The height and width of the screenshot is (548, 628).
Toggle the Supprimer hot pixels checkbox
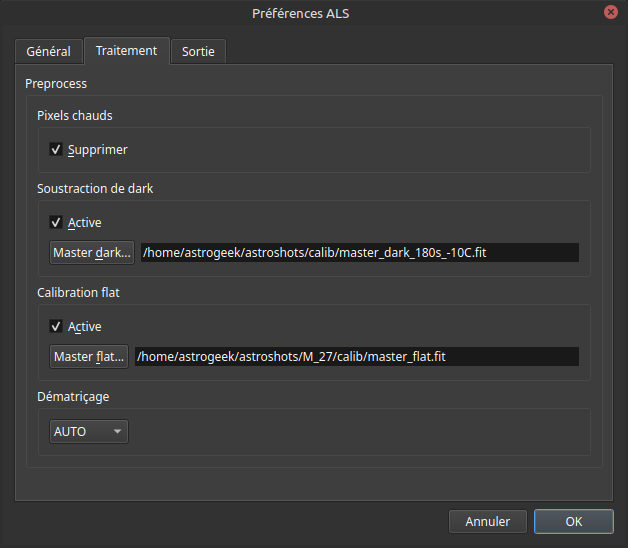click(x=57, y=150)
